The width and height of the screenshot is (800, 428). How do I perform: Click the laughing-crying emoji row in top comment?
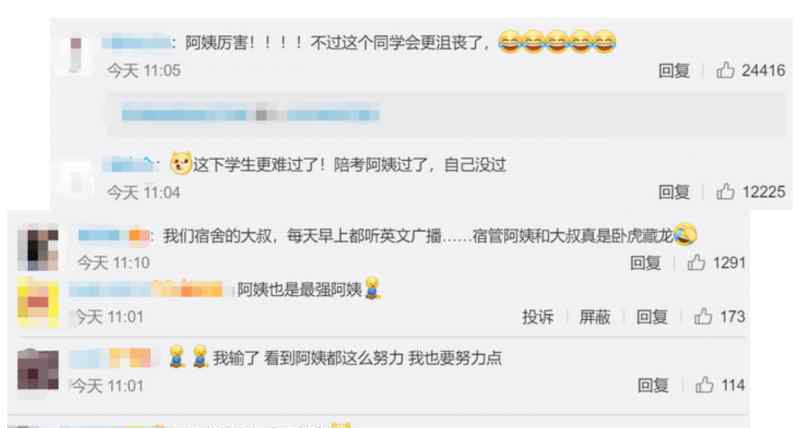click(557, 42)
